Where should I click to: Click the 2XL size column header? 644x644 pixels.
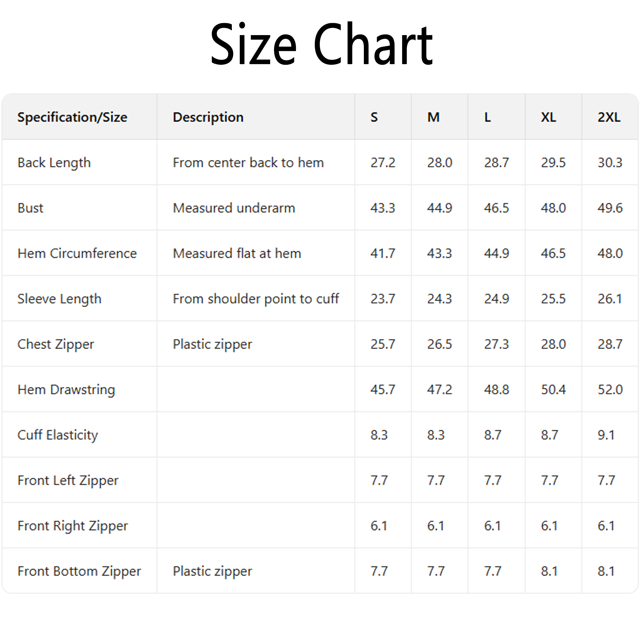[609, 117]
